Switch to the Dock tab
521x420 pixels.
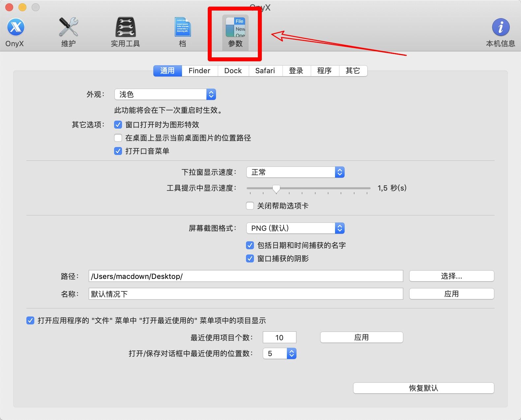point(233,71)
